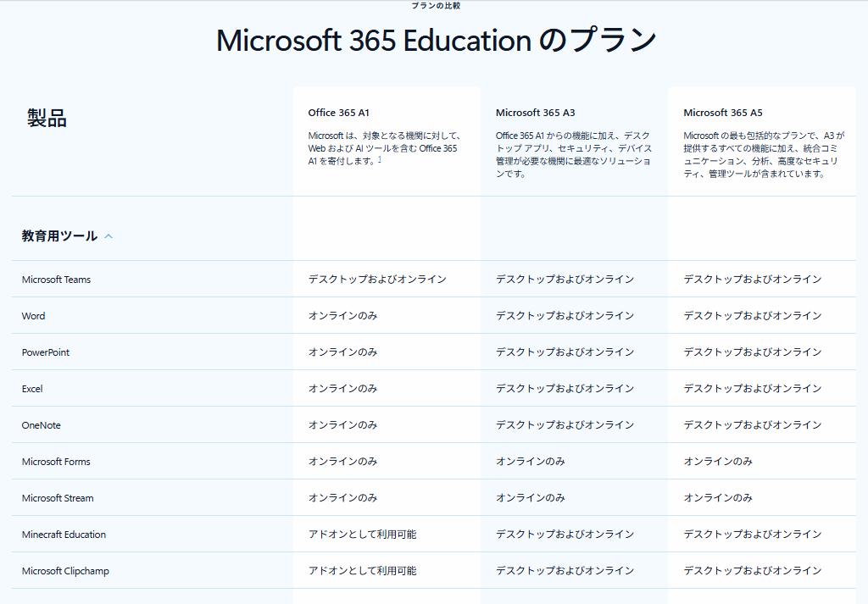Click the A3 value for OneNote
The height and width of the screenshot is (604, 868).
pos(565,425)
